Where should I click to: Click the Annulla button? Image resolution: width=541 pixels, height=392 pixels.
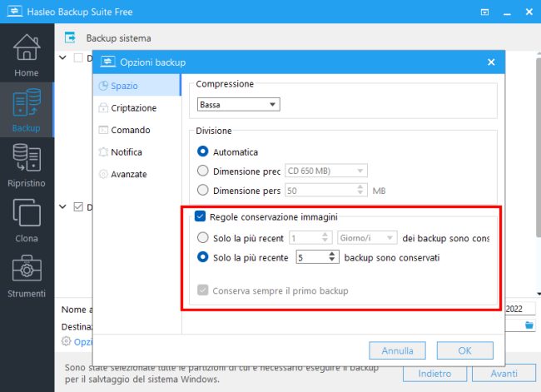397,350
